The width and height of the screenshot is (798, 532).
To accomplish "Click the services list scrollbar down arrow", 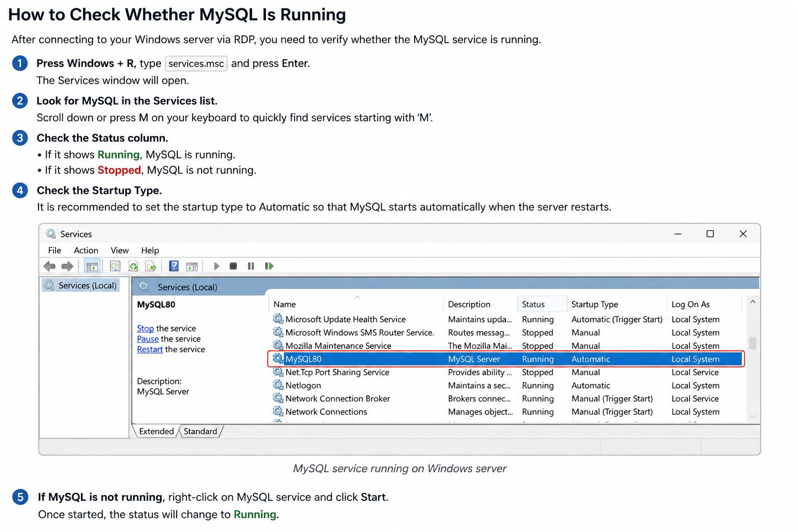I will [752, 417].
